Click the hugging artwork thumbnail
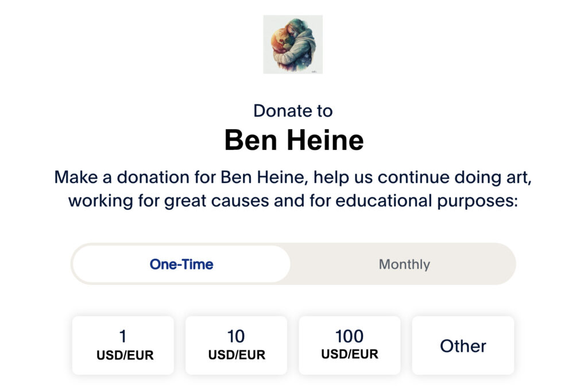 click(292, 44)
